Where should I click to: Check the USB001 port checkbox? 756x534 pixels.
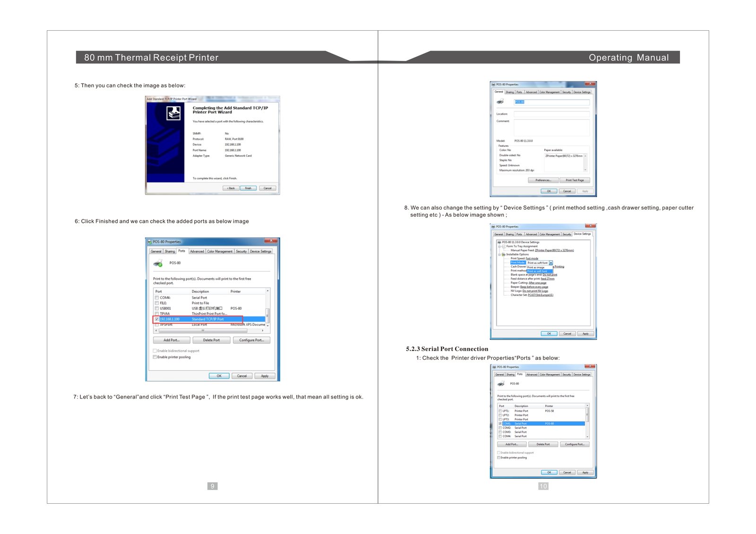click(x=157, y=308)
